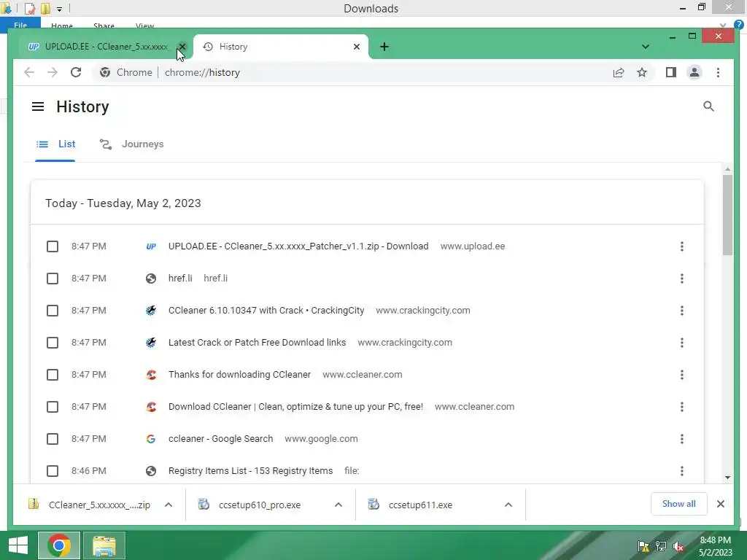Viewport: 747px width, 560px height.
Task: Open the tab search dropdown chevron
Action: tap(645, 47)
